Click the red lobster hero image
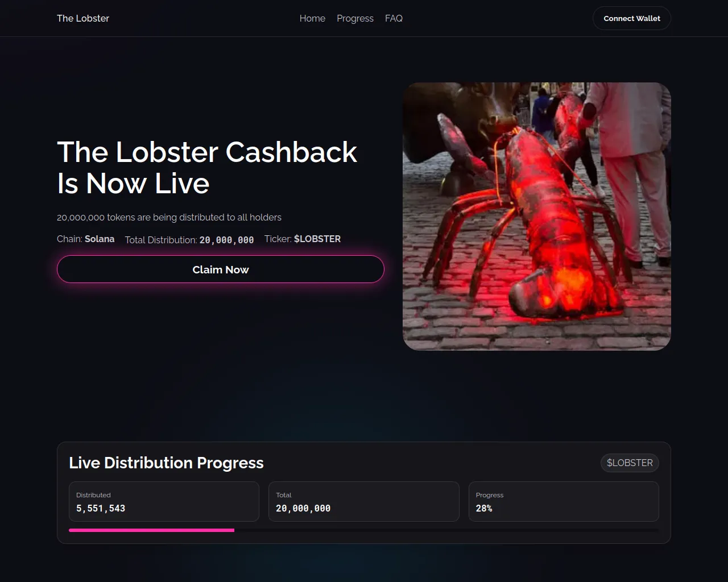The height and width of the screenshot is (582, 728). [537, 217]
